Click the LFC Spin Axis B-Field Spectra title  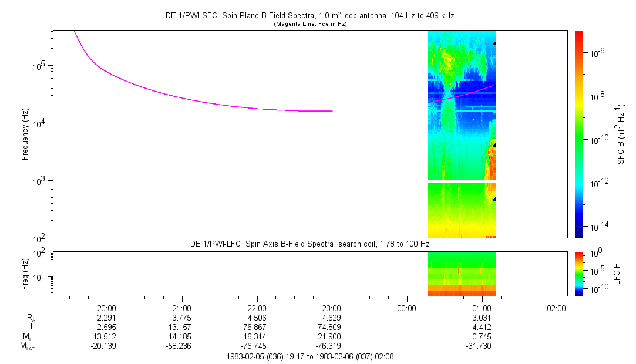pos(310,244)
